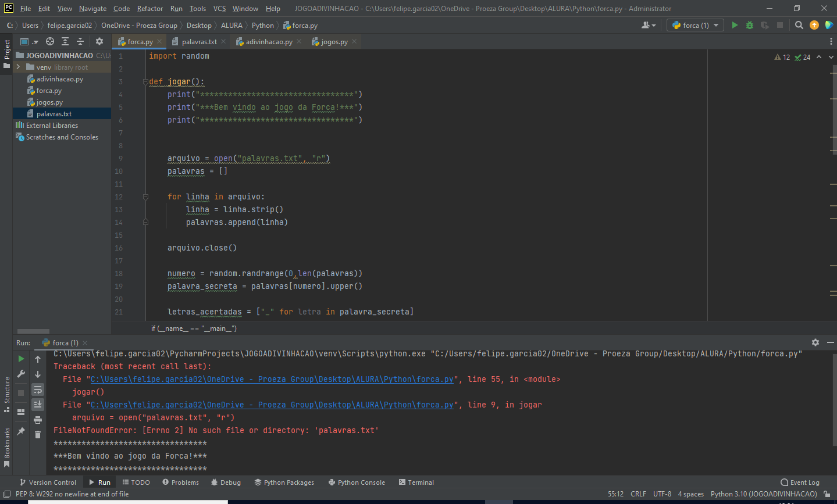Expand the venv library root folder

pyautogui.click(x=18, y=67)
